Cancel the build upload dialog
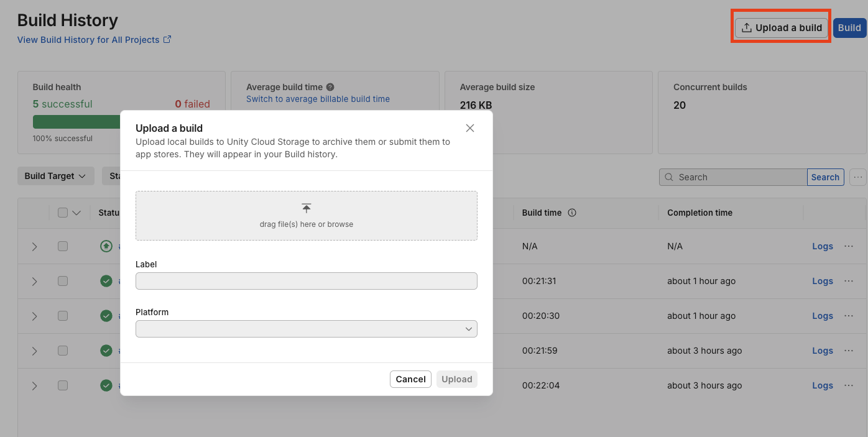This screenshot has height=437, width=868. click(x=410, y=379)
